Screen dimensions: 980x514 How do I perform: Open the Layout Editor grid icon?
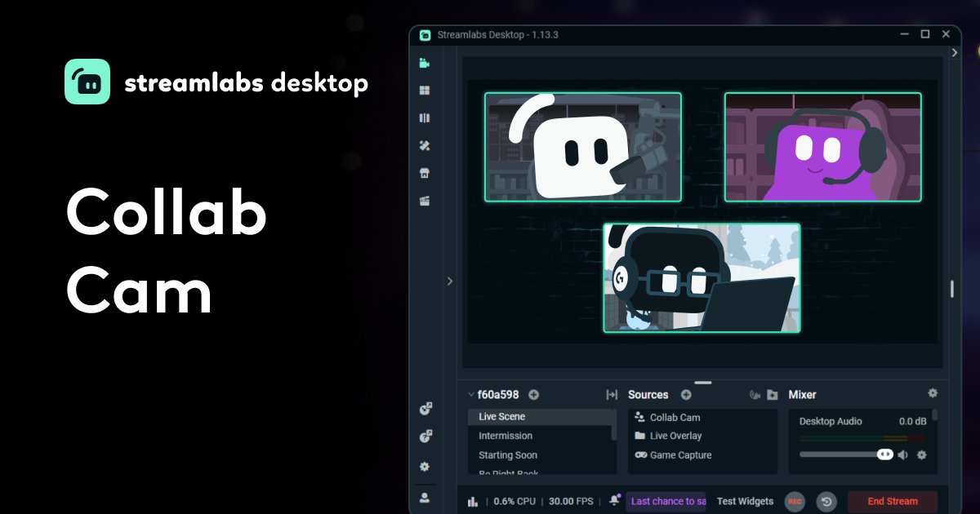(x=424, y=91)
